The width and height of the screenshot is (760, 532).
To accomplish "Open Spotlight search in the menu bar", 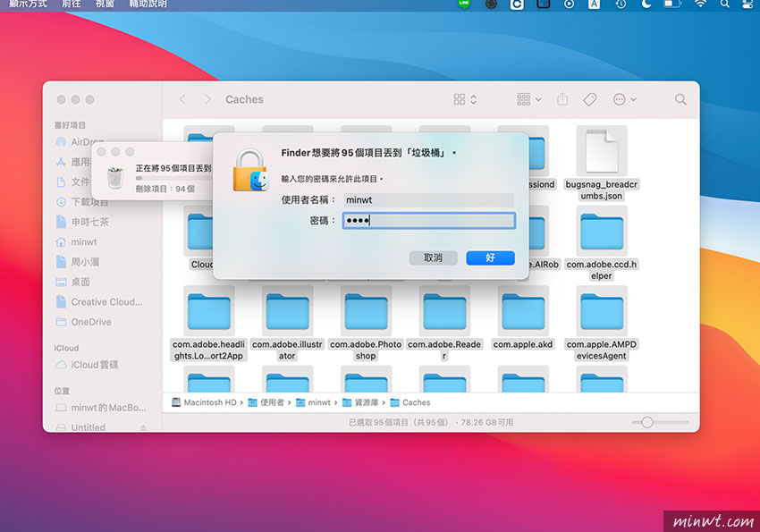I will pyautogui.click(x=724, y=4).
